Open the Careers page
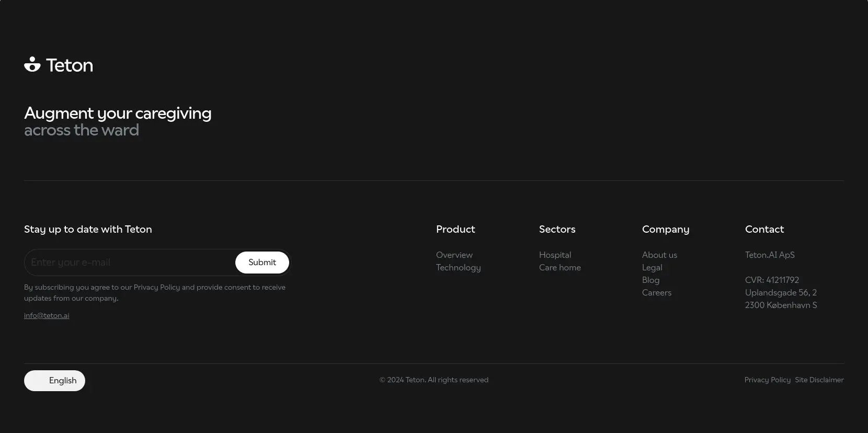Image resolution: width=868 pixels, height=433 pixels. (x=657, y=292)
